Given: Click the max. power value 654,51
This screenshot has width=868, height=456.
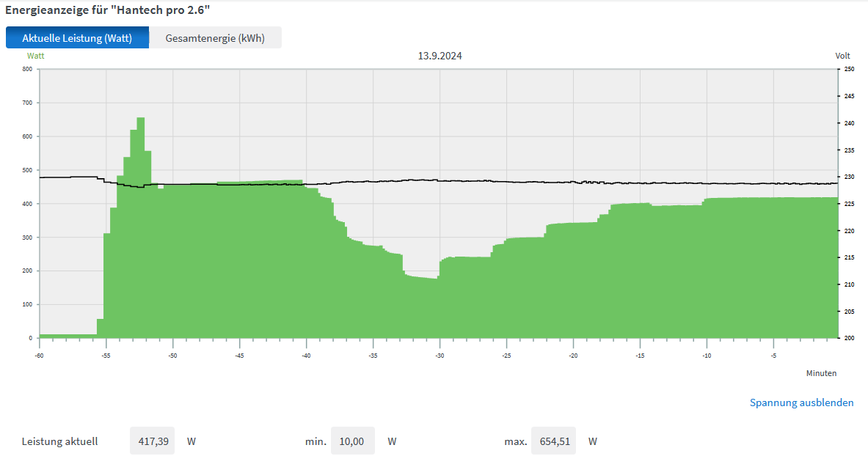Looking at the screenshot, I should pyautogui.click(x=553, y=441).
